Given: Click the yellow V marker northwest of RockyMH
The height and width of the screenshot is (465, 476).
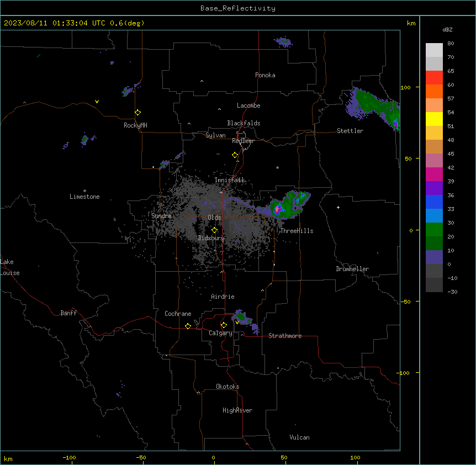Looking at the screenshot, I should 97,102.
